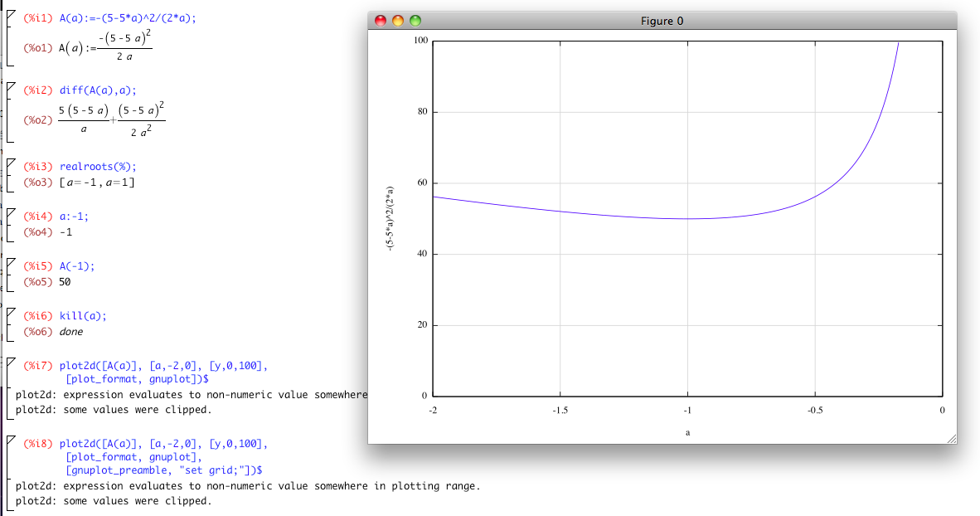
Task: Minimize the Figure 0 window with yellow button
Action: point(398,21)
